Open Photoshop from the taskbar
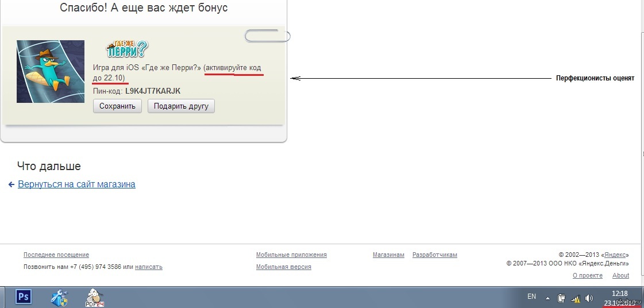Viewport: 644px width, 308px height. [24, 297]
